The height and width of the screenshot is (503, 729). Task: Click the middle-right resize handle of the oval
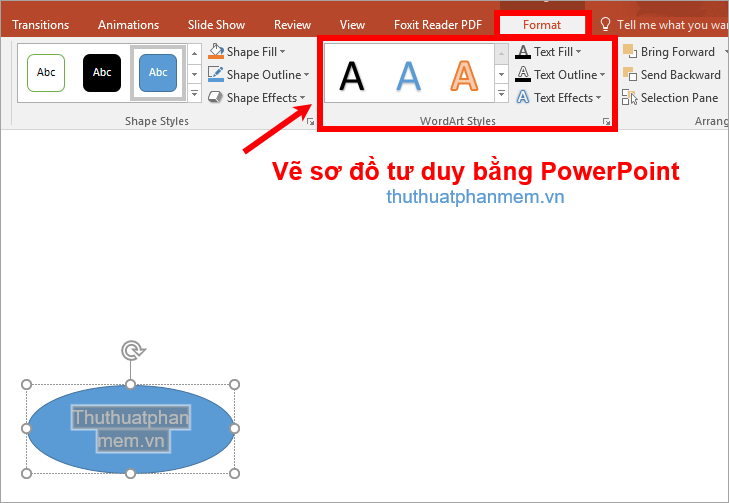pyautogui.click(x=235, y=429)
